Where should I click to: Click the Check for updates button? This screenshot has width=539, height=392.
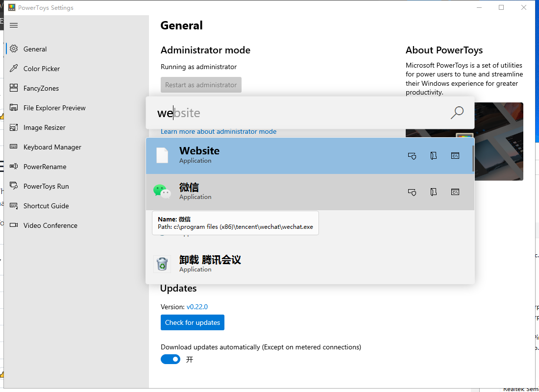193,322
